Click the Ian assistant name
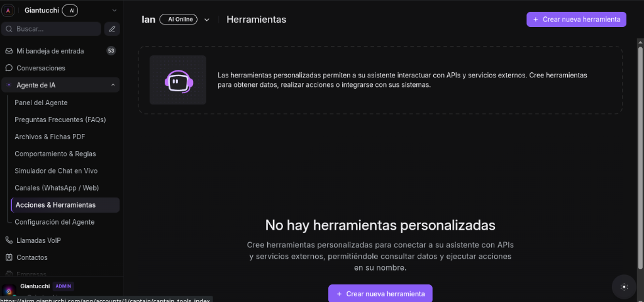Viewport: 644px width, 302px height. tap(148, 20)
